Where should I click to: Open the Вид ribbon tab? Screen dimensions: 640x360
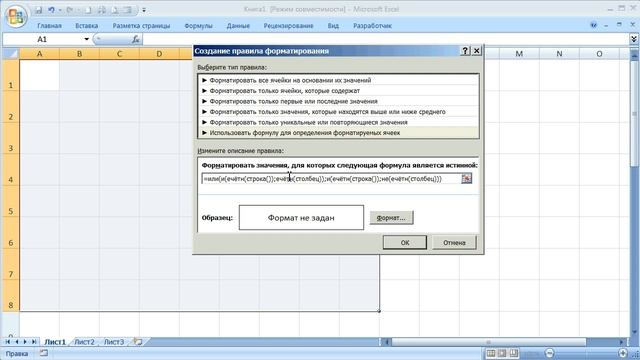(333, 26)
